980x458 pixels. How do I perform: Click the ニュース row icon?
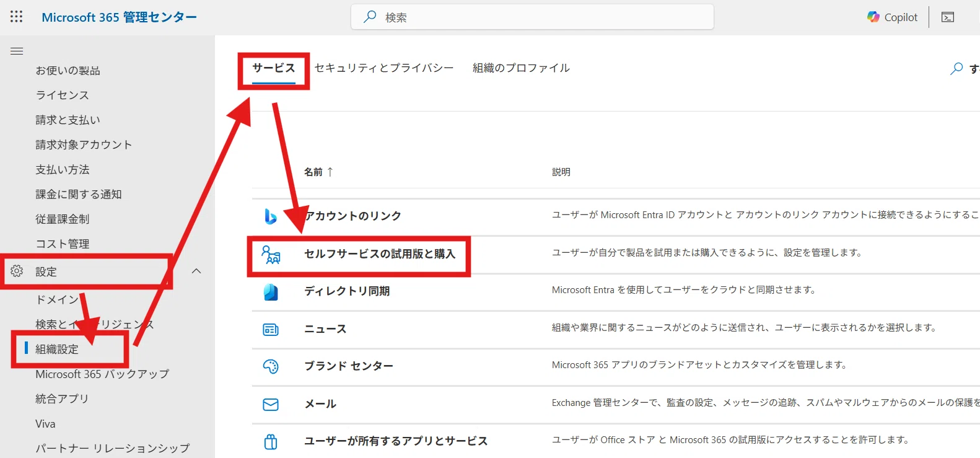271,329
